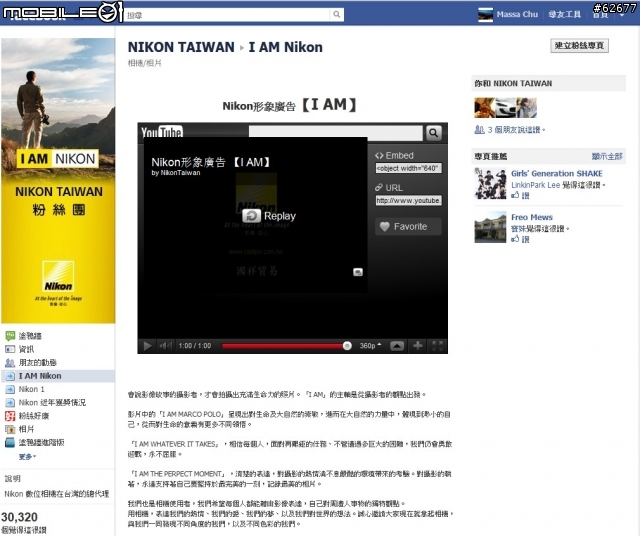Click the Nikon logo in sidebar banner
This screenshot has height=536, width=640.
point(58,276)
